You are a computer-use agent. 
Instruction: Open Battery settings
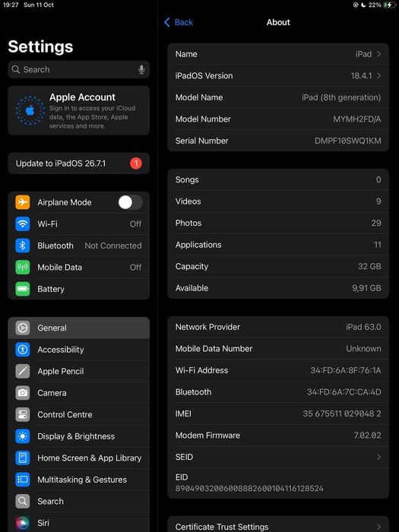pos(79,289)
